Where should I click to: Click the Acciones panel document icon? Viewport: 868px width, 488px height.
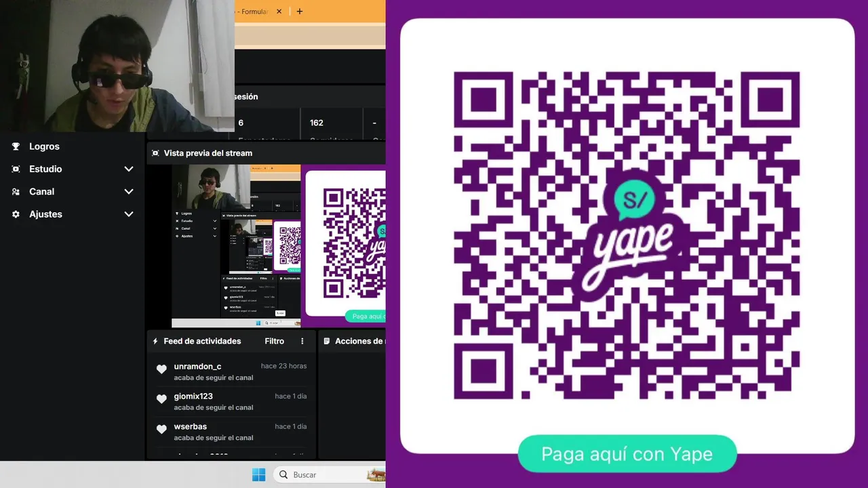[x=326, y=341]
